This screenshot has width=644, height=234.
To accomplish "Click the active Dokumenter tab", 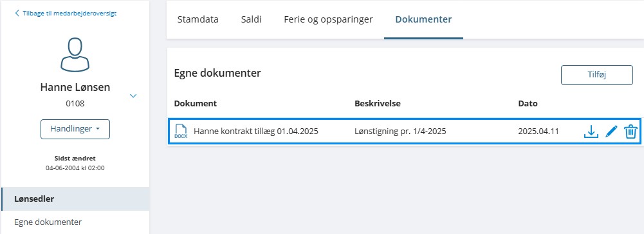I will pos(423,19).
